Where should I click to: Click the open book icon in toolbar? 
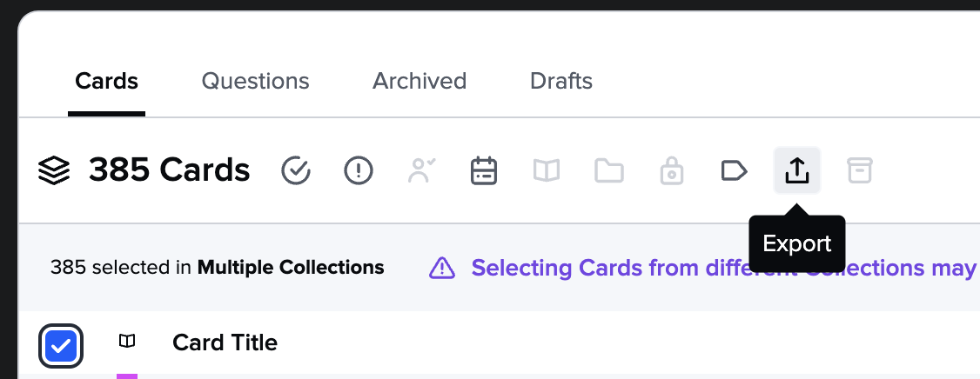tap(547, 170)
